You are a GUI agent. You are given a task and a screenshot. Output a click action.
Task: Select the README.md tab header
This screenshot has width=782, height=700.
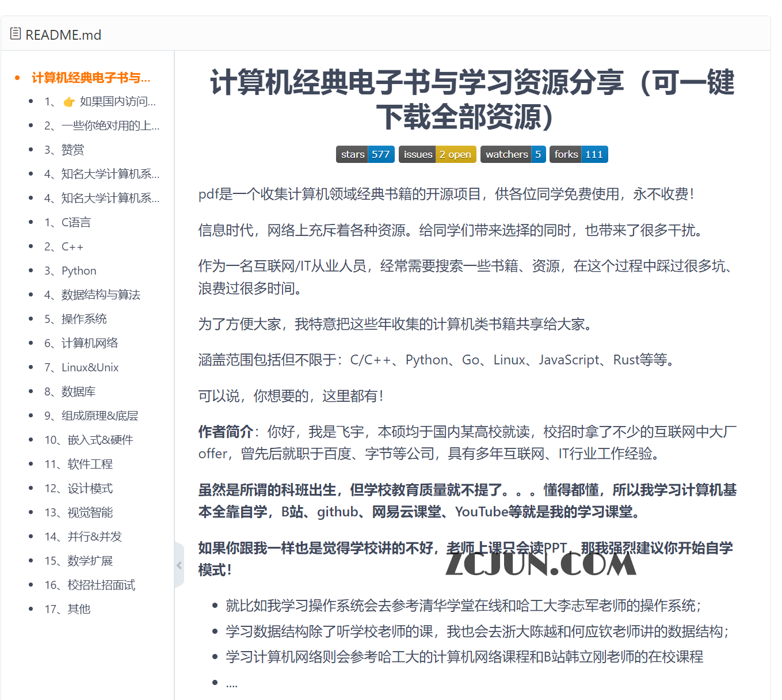coord(64,35)
